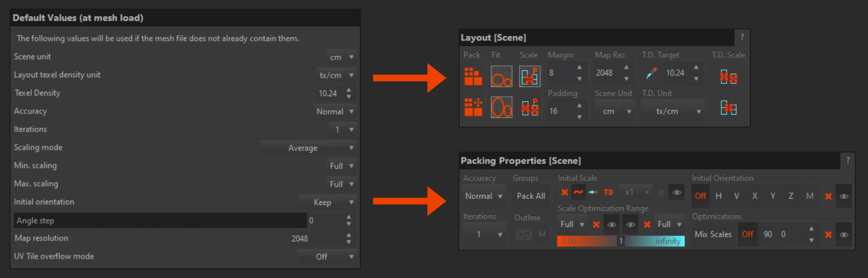Click the orange 0.00 scale range bar

586,241
